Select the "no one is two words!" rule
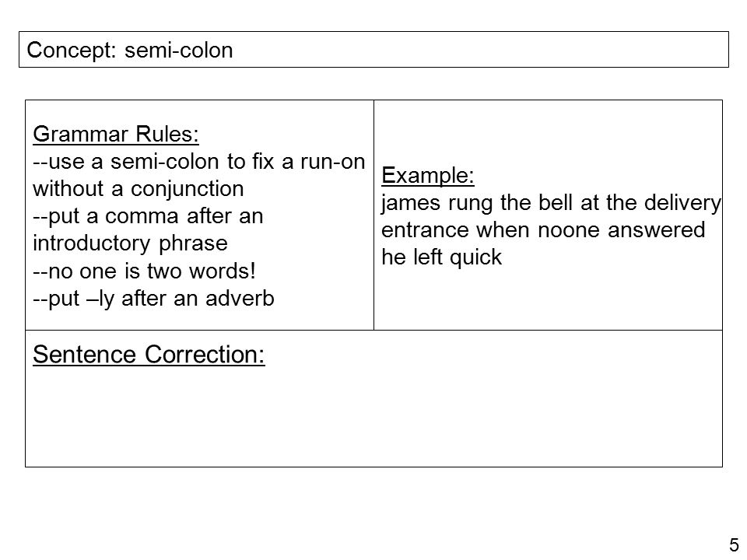The width and height of the screenshot is (747, 560). (x=144, y=271)
